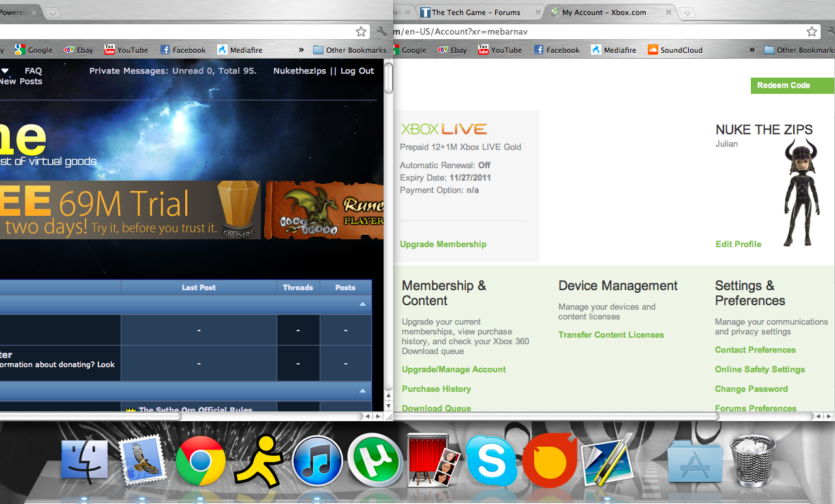Bookmark page star in left window

tap(361, 31)
